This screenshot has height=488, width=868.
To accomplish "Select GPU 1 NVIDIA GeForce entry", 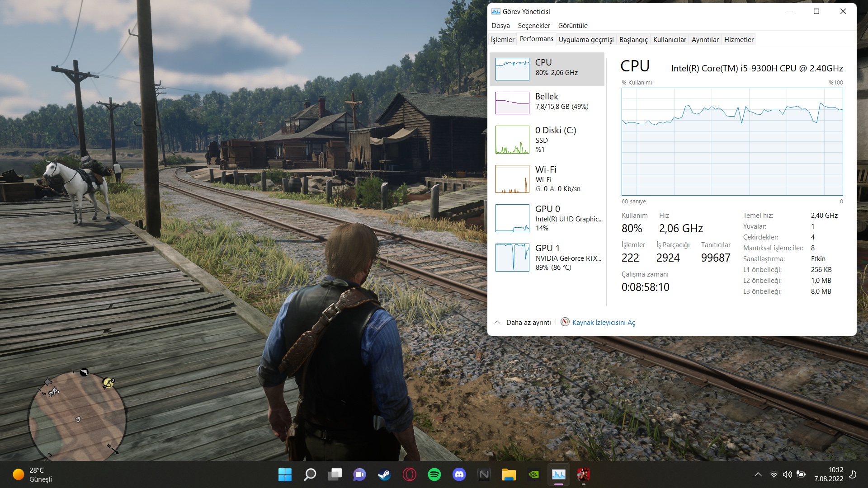I will point(546,258).
